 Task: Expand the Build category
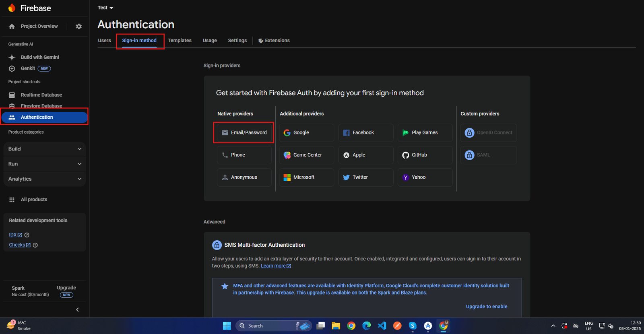[x=44, y=149]
